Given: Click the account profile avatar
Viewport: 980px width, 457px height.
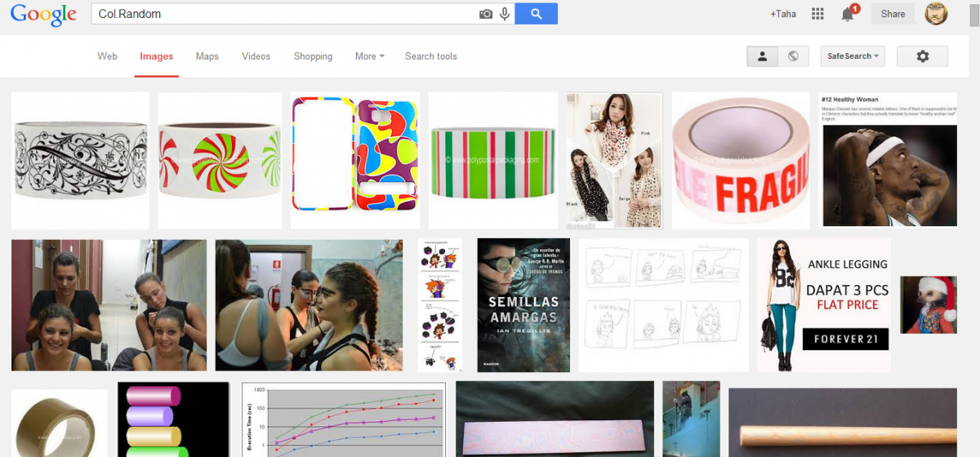Looking at the screenshot, I should coord(936,14).
